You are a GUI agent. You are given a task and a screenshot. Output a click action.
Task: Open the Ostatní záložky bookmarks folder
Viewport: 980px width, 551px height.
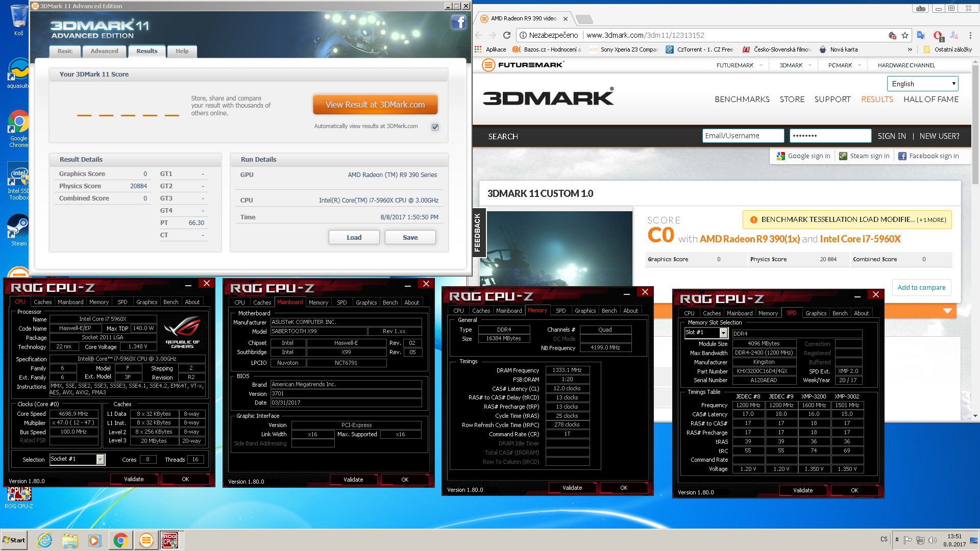(948, 49)
